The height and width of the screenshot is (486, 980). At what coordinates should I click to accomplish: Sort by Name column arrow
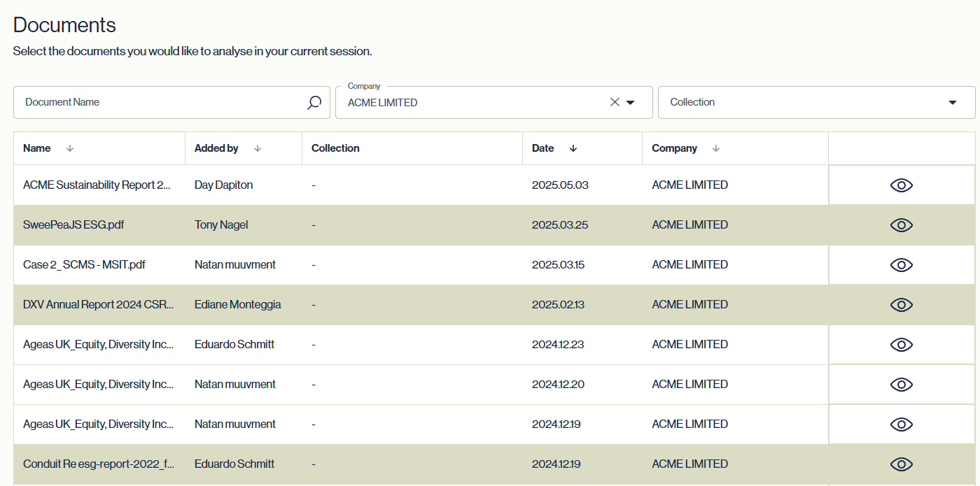click(x=69, y=148)
